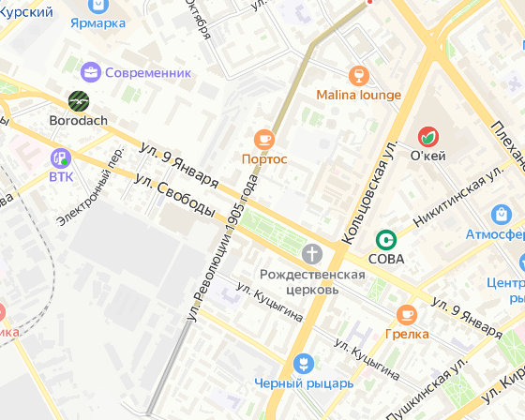
Task: Click the Электронный пер. lane label
Action: coord(90,187)
